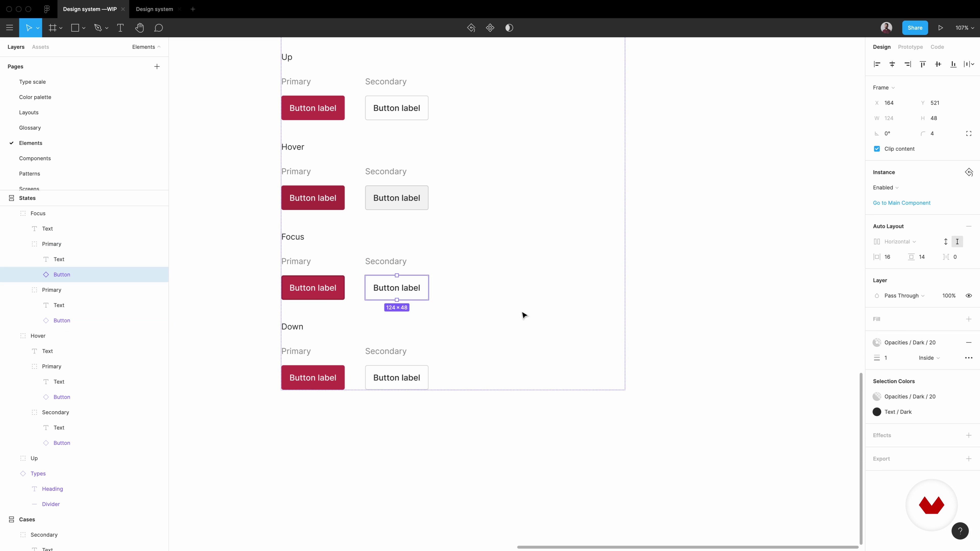
Task: Click the horizontal canvas scrollbar
Action: (688, 547)
